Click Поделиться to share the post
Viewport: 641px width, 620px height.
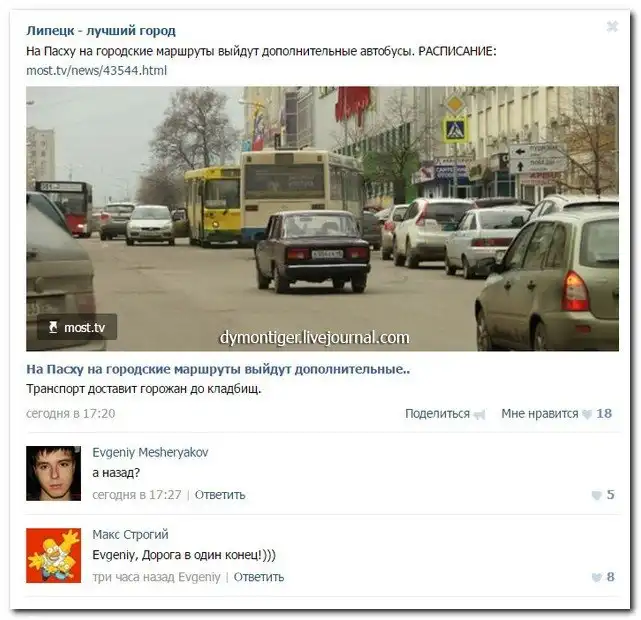pos(437,414)
